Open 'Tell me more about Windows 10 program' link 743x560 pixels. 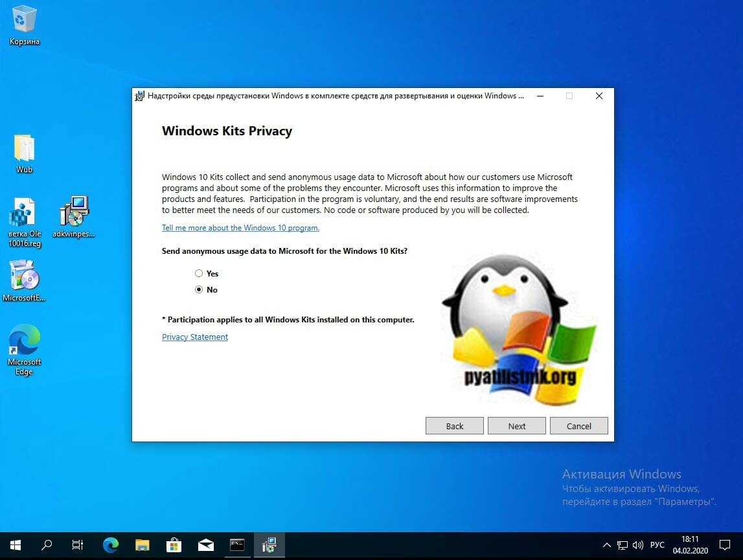point(240,228)
